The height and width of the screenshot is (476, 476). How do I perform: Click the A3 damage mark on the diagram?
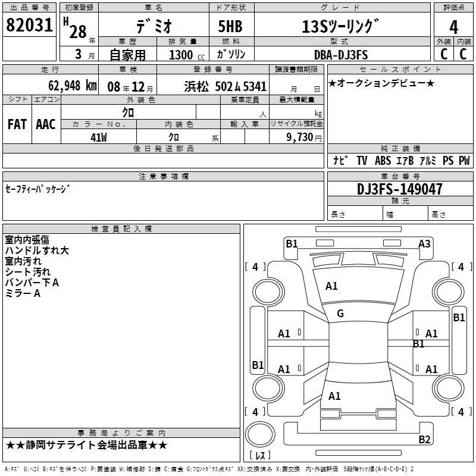[x=424, y=243]
